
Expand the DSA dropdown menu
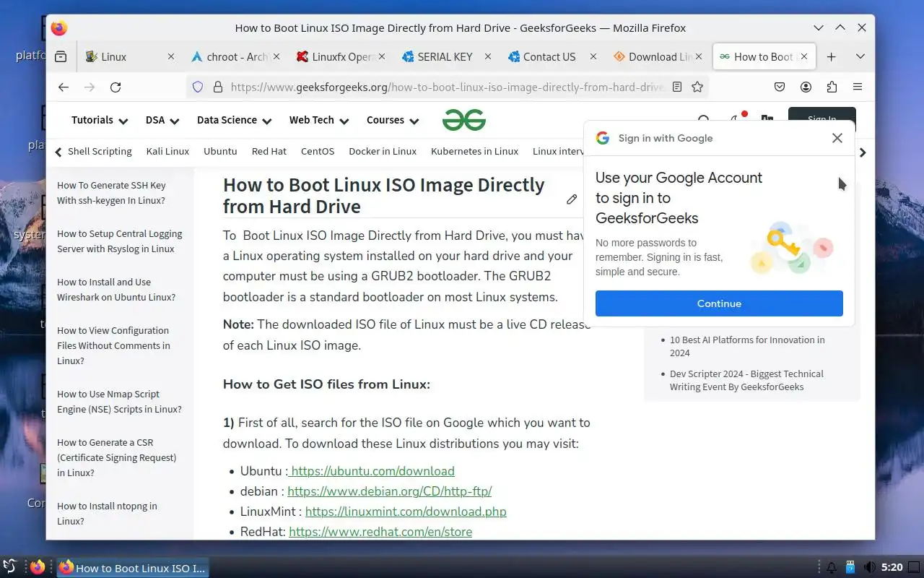tap(162, 120)
